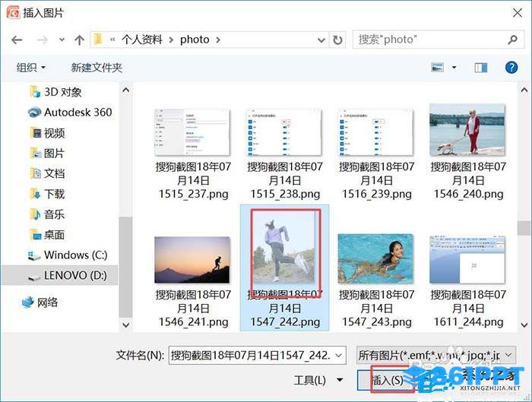Click 新建文件夹 button

point(97,68)
